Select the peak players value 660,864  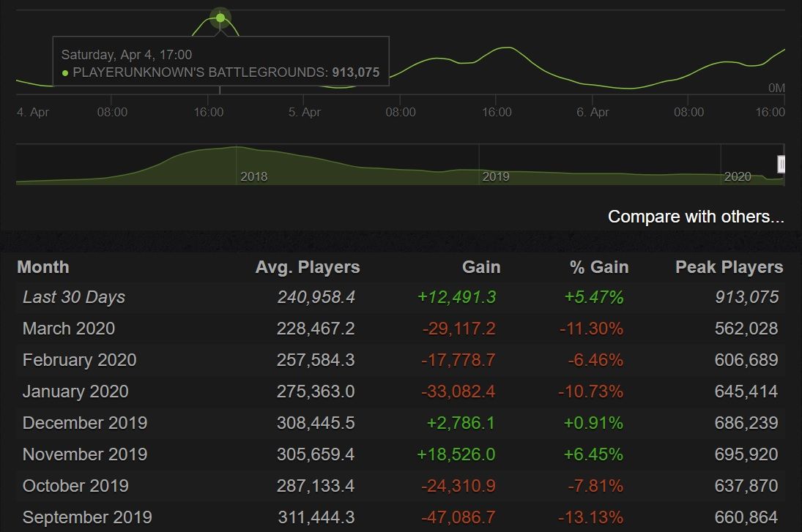tap(746, 517)
